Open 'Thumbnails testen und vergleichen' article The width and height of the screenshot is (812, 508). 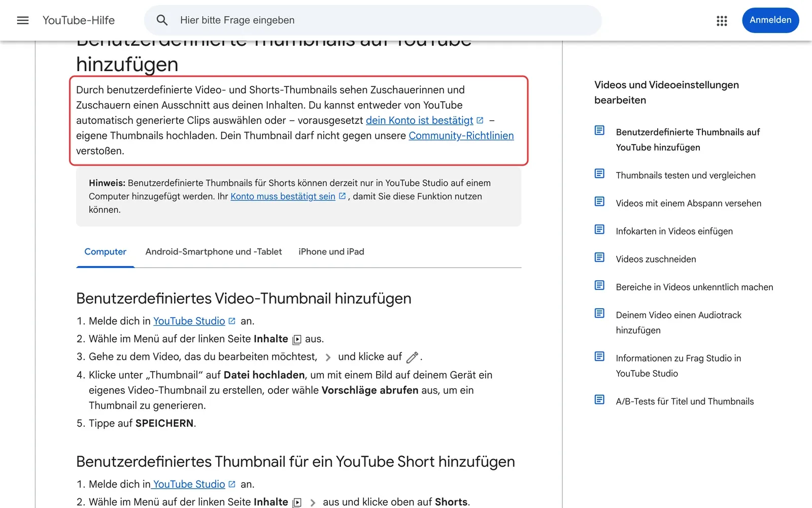[686, 175]
